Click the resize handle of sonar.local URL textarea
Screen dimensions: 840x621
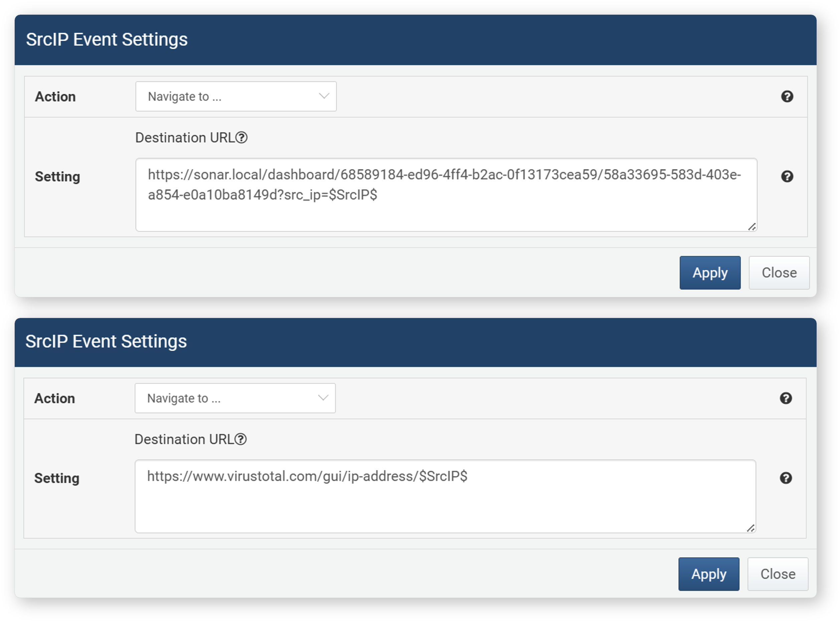(x=752, y=227)
